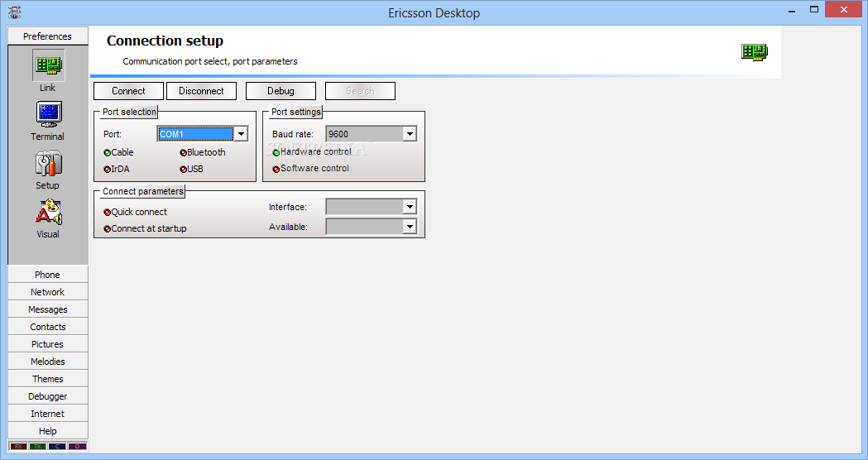Click the COM1 port field
The image size is (868, 460).
tap(195, 134)
